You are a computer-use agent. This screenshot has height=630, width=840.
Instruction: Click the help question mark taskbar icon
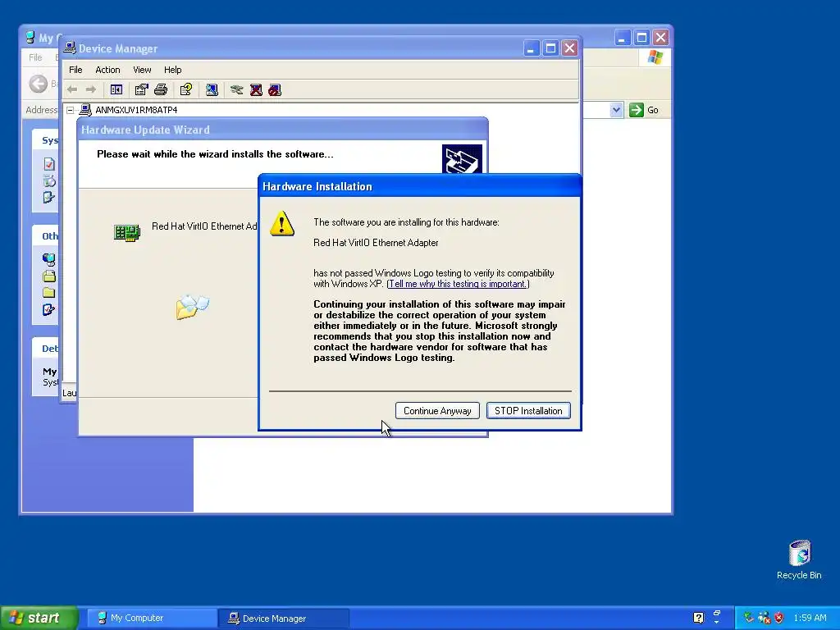coord(698,618)
